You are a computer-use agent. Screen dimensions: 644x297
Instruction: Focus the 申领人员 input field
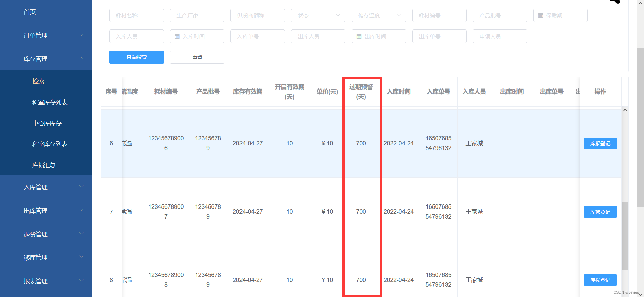coord(500,36)
